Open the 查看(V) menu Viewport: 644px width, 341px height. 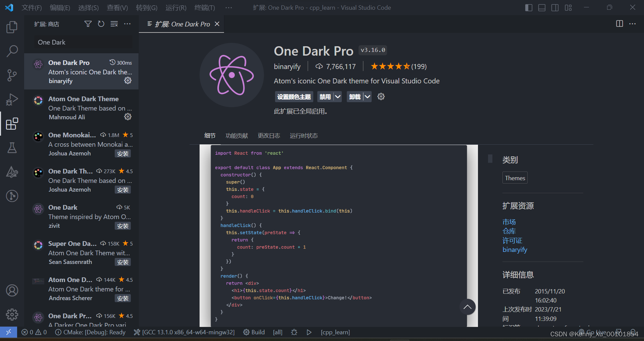tap(117, 7)
